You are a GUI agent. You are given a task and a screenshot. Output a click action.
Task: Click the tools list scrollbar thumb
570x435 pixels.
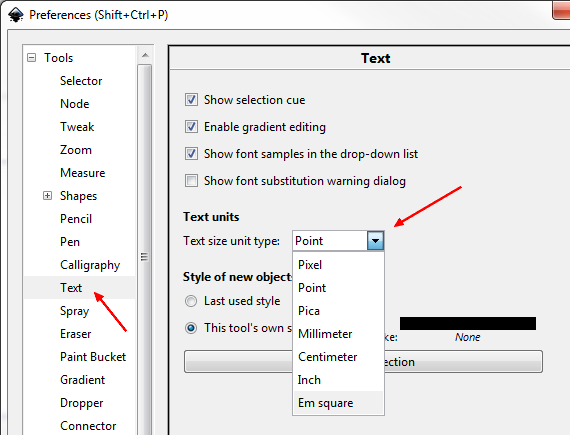[x=145, y=257]
